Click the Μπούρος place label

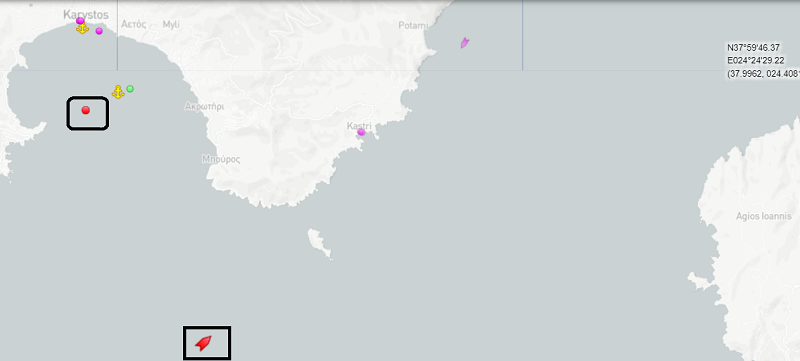coord(221,159)
